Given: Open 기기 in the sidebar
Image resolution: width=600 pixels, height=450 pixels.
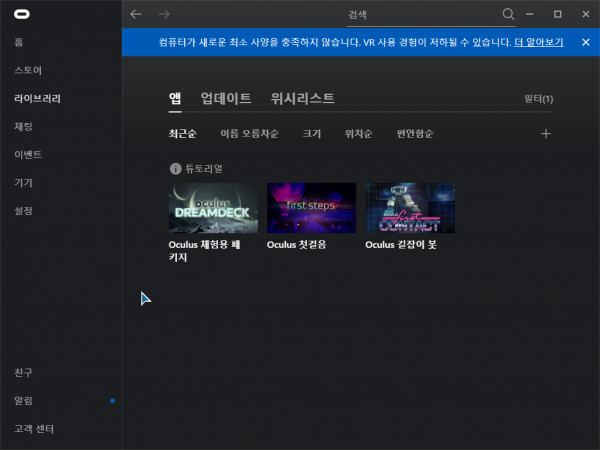Looking at the screenshot, I should [x=23, y=183].
